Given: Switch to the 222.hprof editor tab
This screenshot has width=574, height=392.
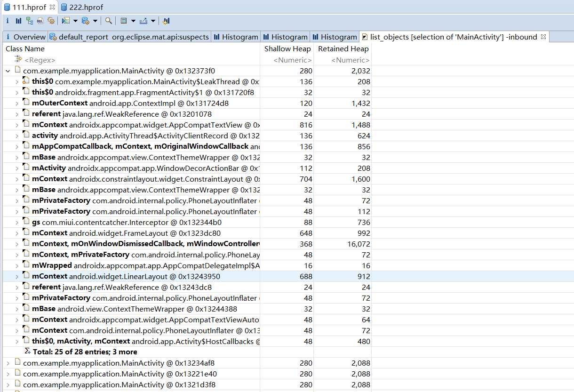Looking at the screenshot, I should tap(82, 7).
